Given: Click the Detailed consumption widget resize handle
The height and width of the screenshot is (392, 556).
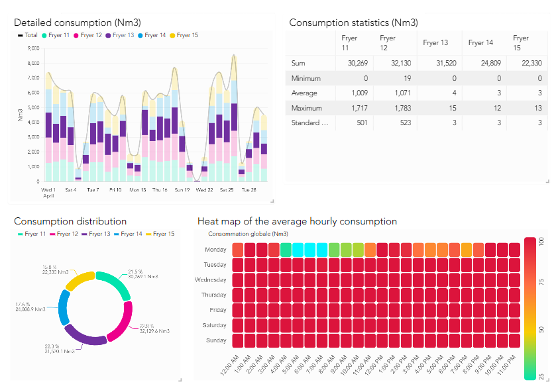Looking at the screenshot, I should point(272,201).
